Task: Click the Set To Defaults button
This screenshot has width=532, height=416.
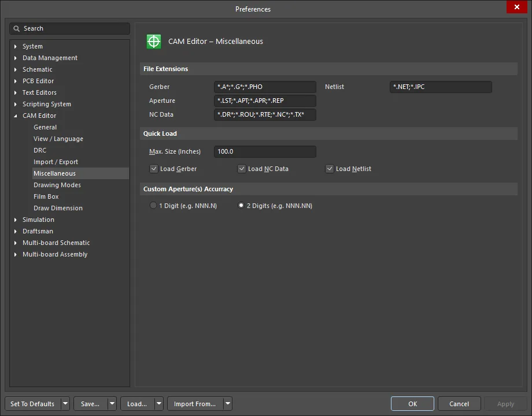Action: (33, 403)
